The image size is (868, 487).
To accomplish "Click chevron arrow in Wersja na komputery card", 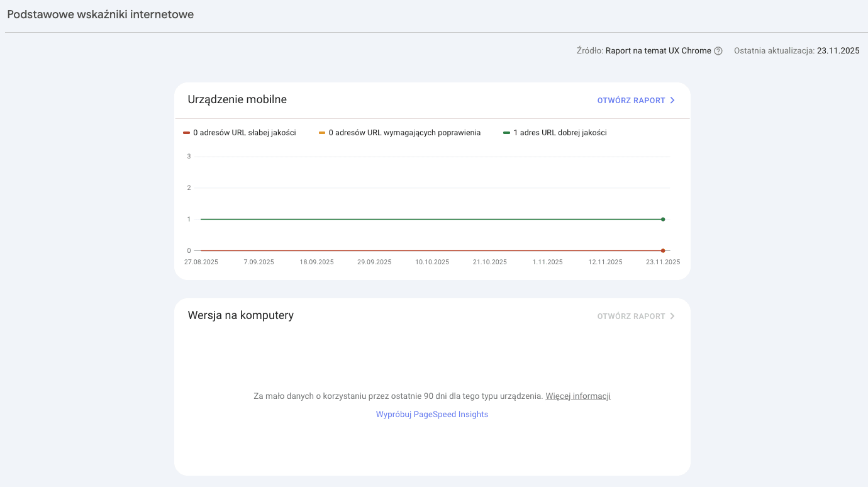I will tap(672, 316).
